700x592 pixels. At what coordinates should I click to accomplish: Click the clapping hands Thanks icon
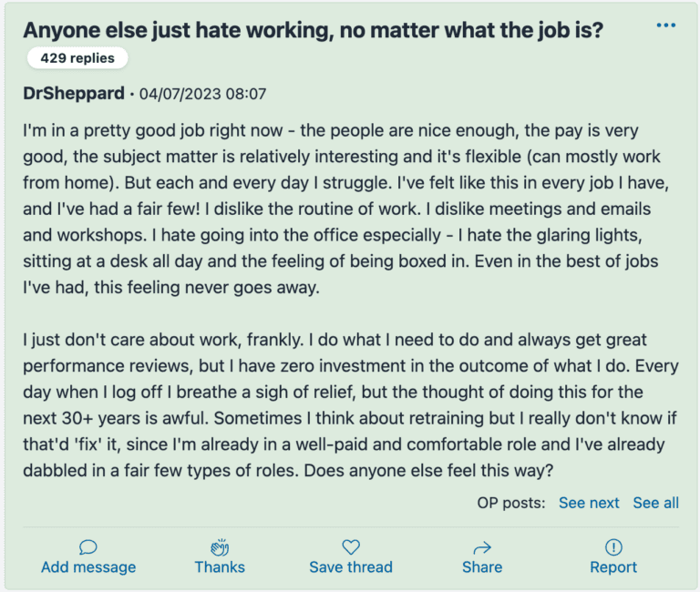point(220,547)
